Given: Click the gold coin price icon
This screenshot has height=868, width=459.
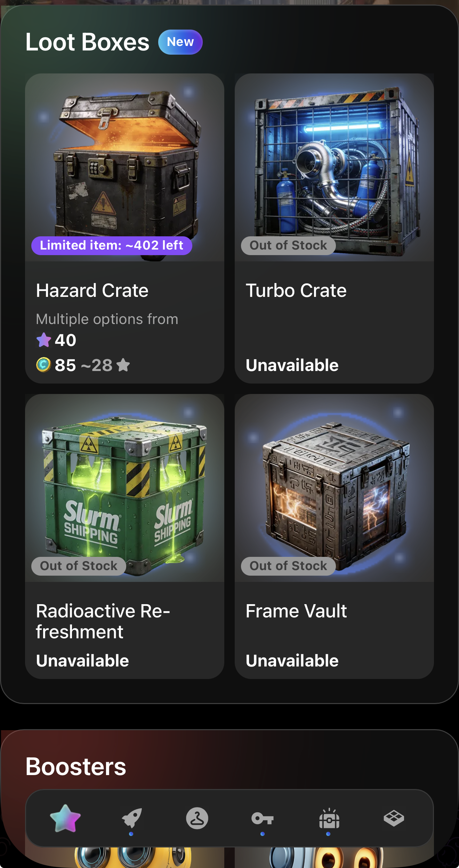Looking at the screenshot, I should click(x=44, y=365).
